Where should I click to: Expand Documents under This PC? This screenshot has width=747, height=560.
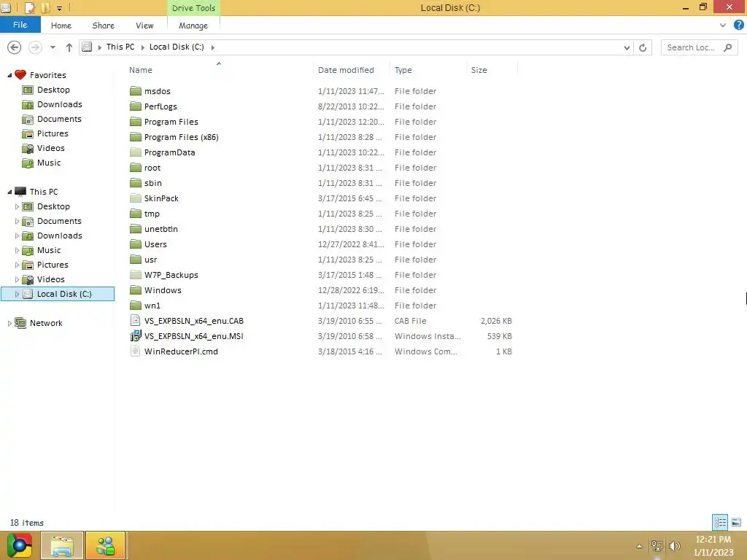[x=17, y=222]
